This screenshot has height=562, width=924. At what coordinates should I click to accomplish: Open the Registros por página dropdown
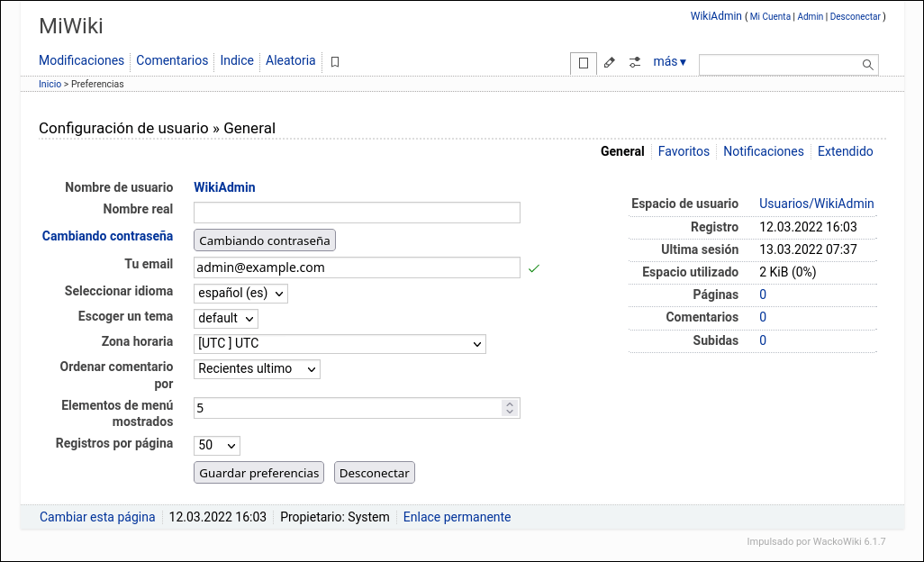217,446
